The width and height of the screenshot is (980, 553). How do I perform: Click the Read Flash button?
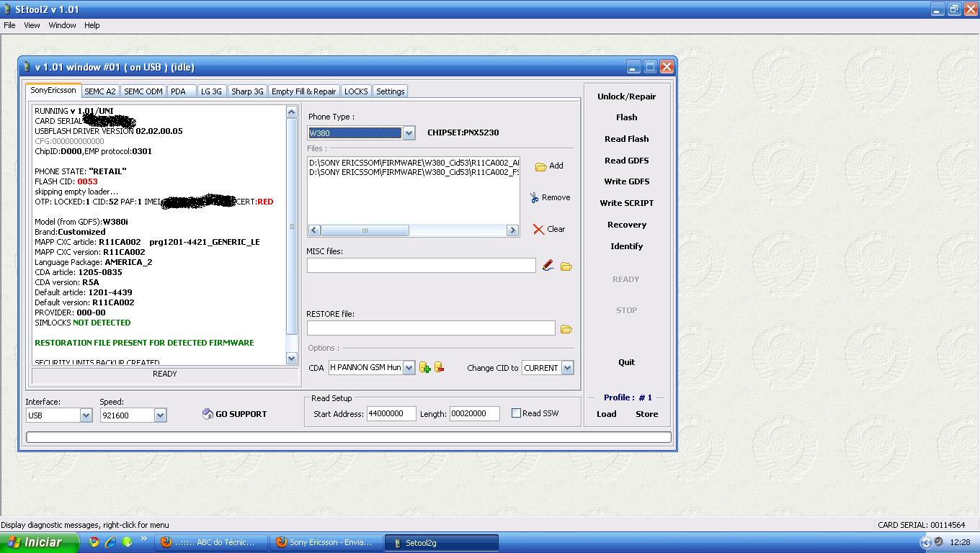point(626,139)
